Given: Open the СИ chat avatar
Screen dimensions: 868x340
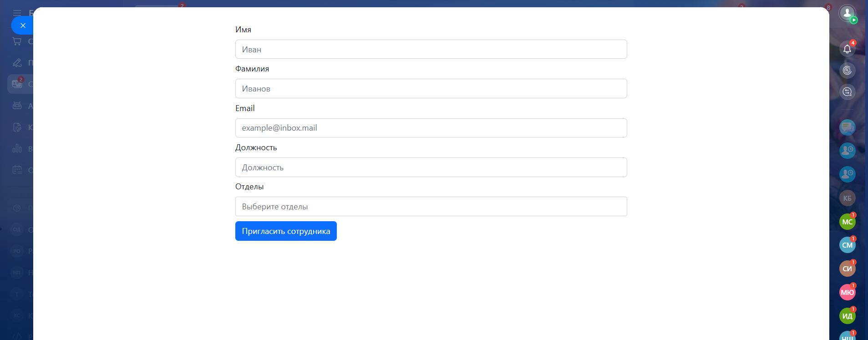Looking at the screenshot, I should [847, 269].
